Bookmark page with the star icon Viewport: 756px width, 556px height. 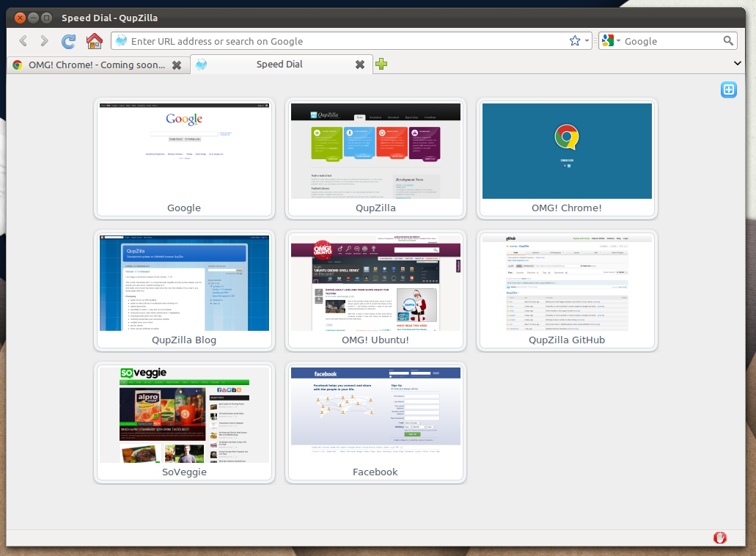pos(575,41)
